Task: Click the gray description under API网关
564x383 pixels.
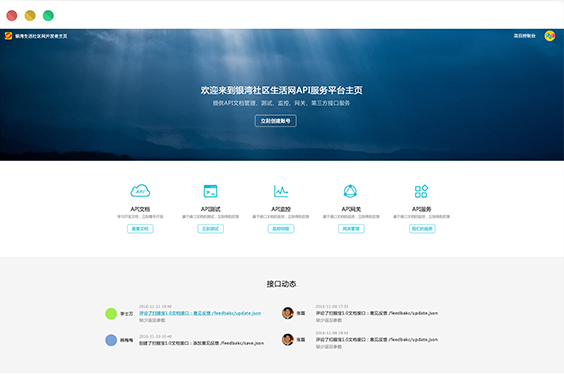Action: (351, 216)
